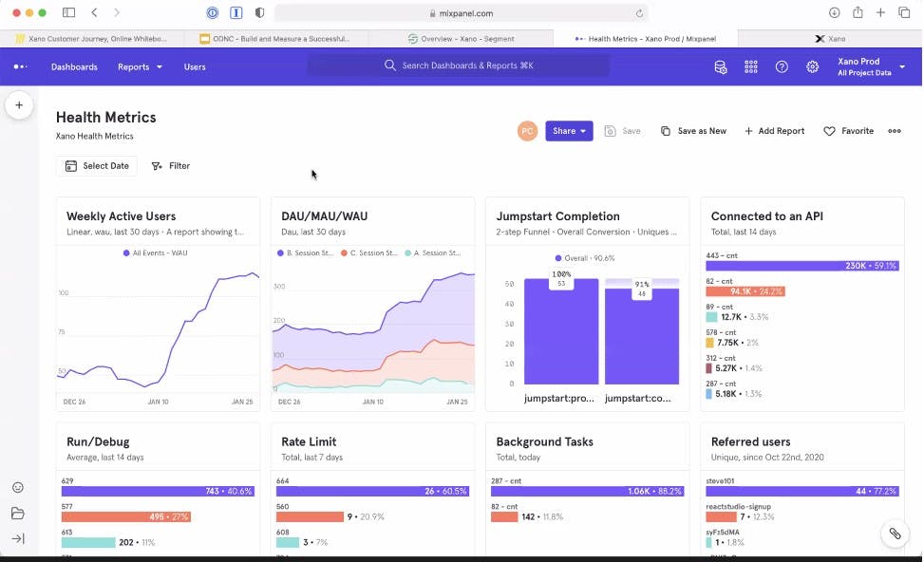Click the steve101 bar in Referred users
The width and height of the screenshot is (924, 562).
coord(802,492)
